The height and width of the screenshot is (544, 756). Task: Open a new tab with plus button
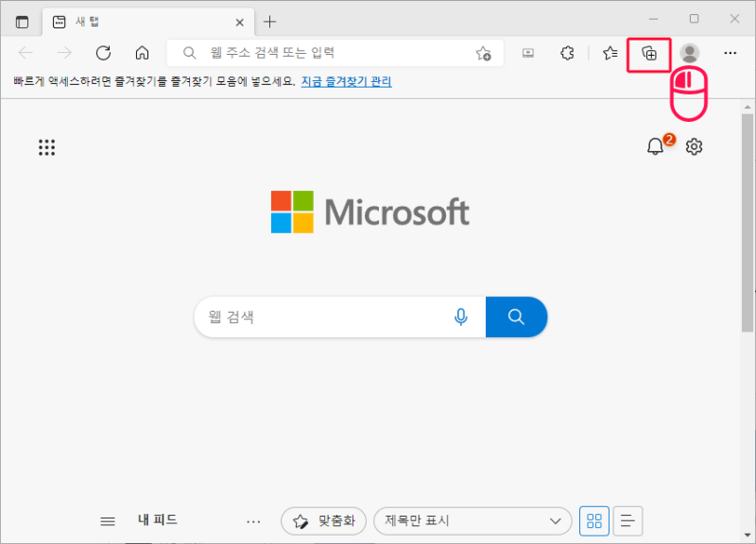[x=270, y=22]
